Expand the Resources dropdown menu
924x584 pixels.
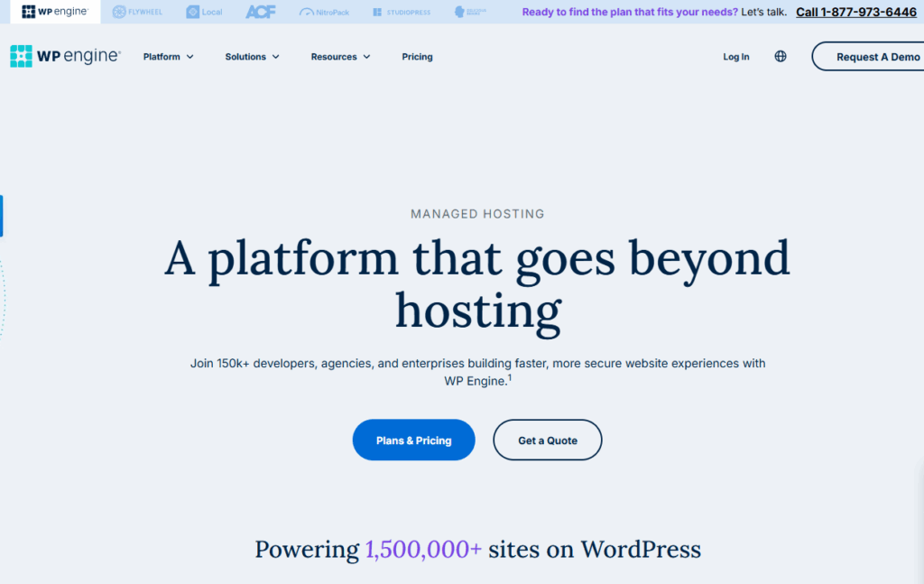(x=340, y=57)
